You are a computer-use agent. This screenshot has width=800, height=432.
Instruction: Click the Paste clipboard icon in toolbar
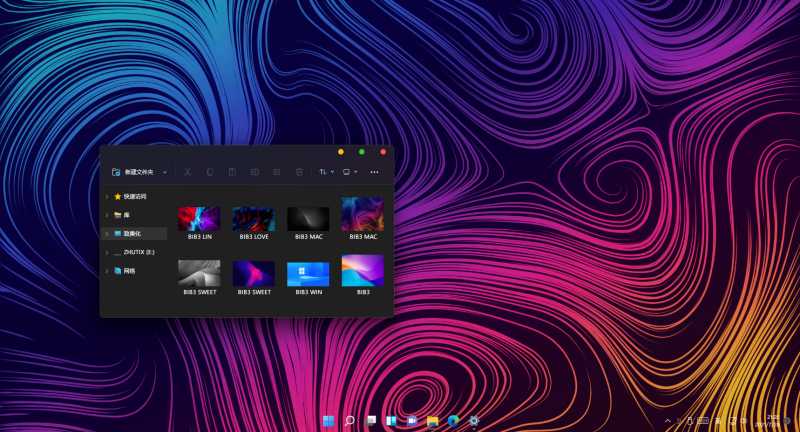tap(232, 172)
